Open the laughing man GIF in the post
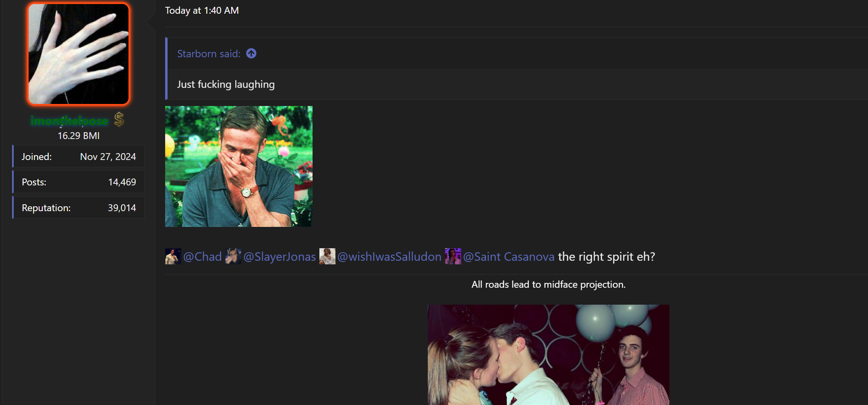868x405 pixels. (x=238, y=166)
